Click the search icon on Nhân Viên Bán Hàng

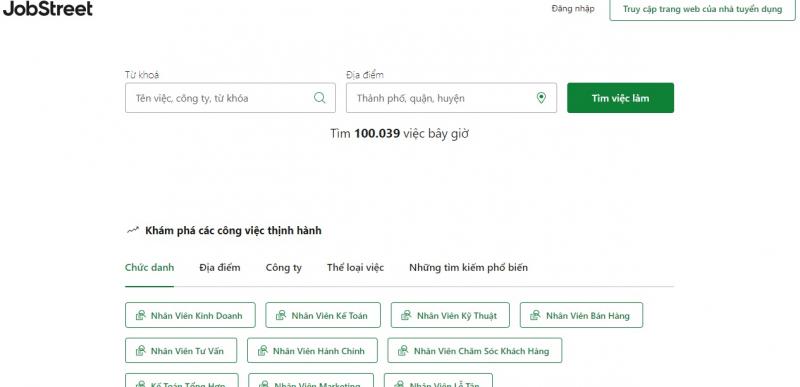click(x=535, y=316)
